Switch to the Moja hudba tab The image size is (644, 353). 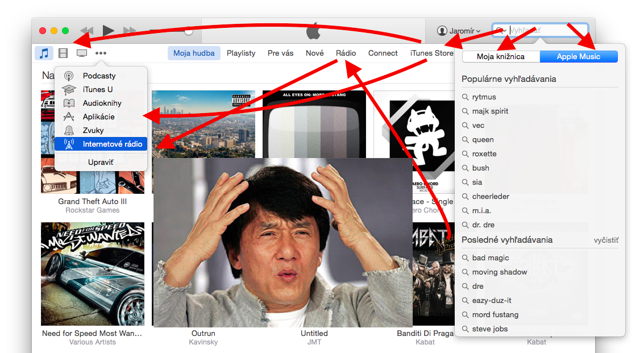click(x=194, y=53)
